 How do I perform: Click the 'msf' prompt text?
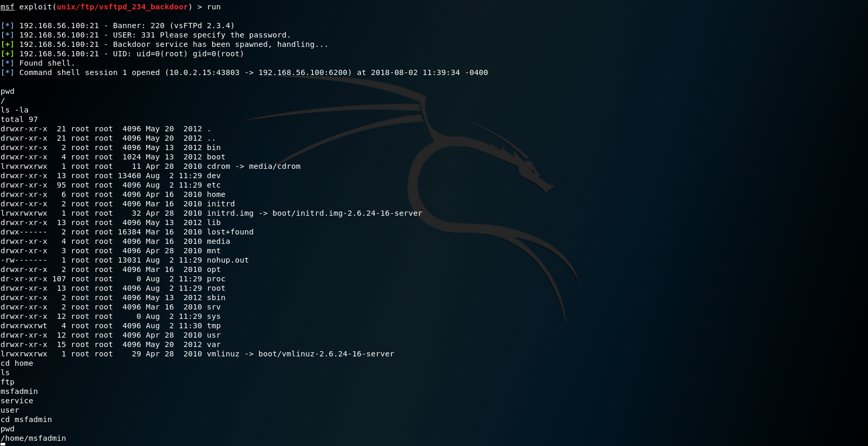click(7, 7)
